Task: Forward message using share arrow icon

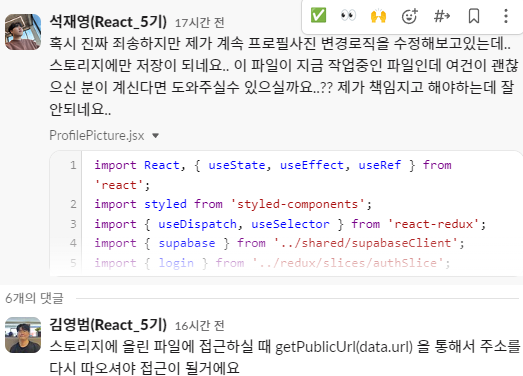Action: click(x=442, y=16)
